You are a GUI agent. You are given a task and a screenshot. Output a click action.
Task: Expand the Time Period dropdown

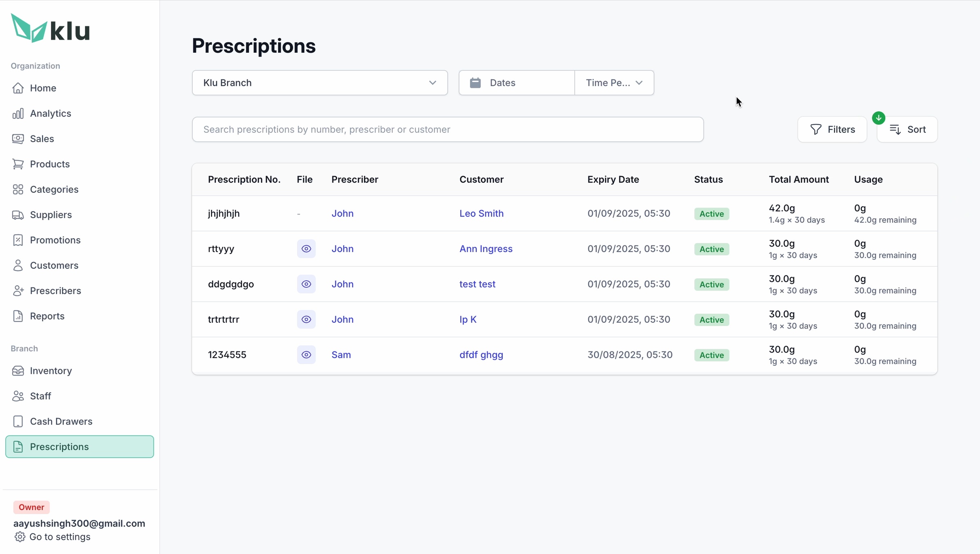coord(614,83)
